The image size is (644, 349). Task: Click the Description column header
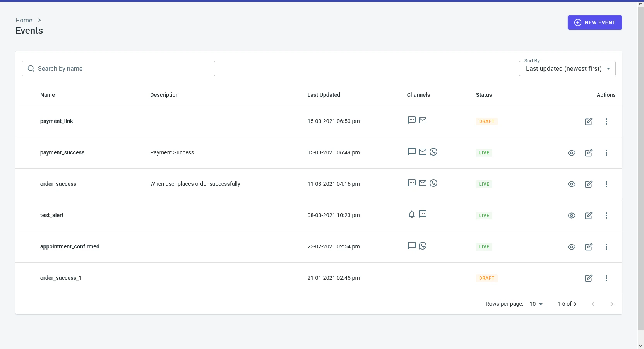(x=164, y=95)
